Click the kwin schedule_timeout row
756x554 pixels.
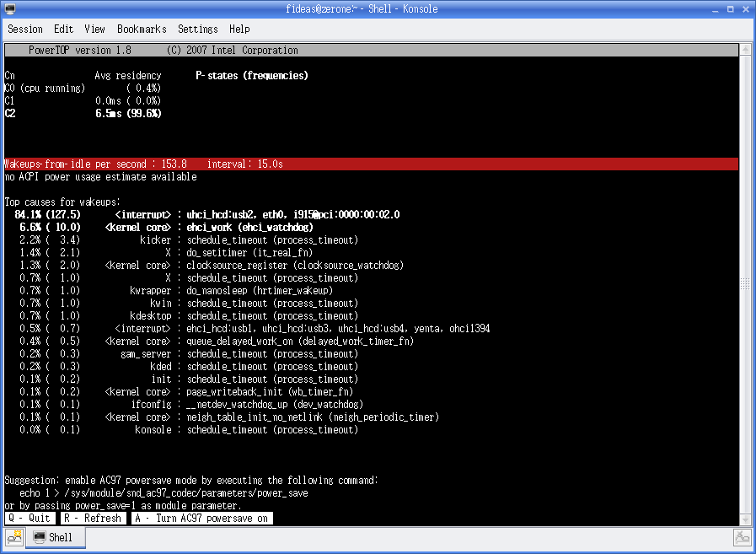(x=189, y=303)
